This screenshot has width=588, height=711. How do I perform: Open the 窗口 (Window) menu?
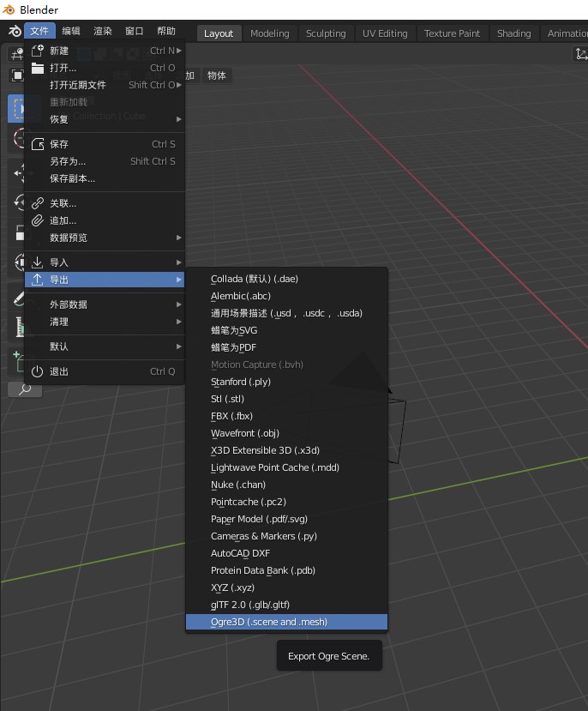[x=135, y=31]
